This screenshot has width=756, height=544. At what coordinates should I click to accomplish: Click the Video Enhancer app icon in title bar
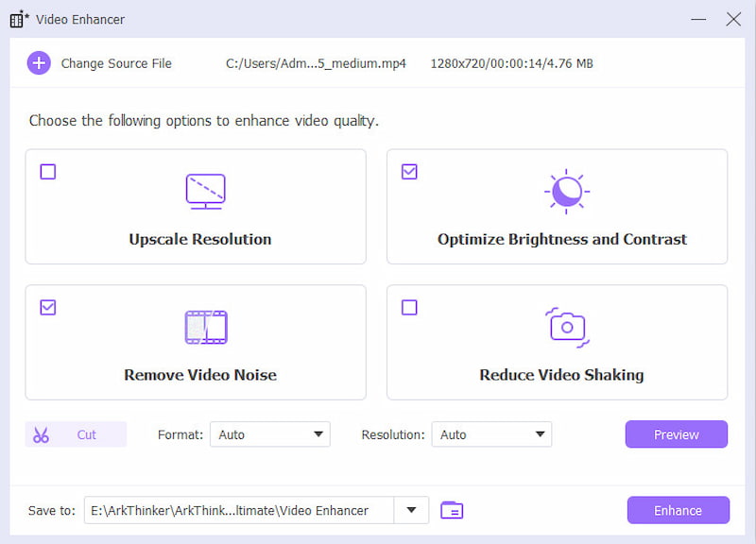(x=18, y=19)
